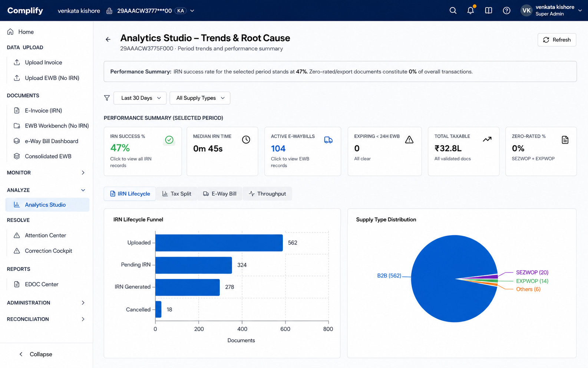The height and width of the screenshot is (368, 588).
Task: Click the Pending IRN funnel bar
Action: click(x=194, y=265)
